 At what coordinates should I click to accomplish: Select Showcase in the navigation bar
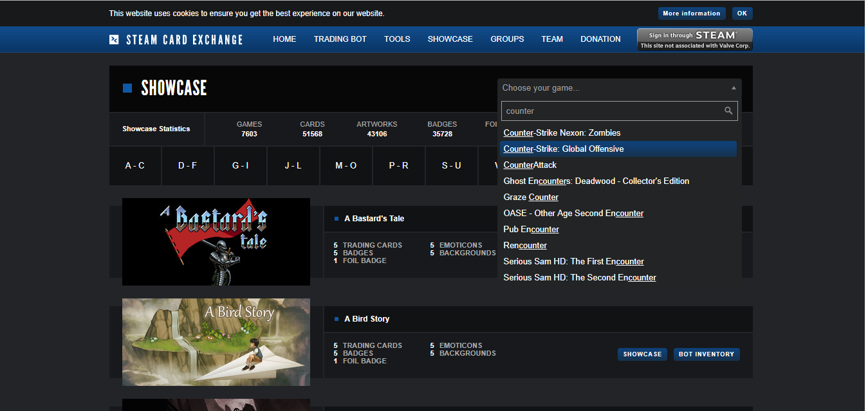click(450, 39)
